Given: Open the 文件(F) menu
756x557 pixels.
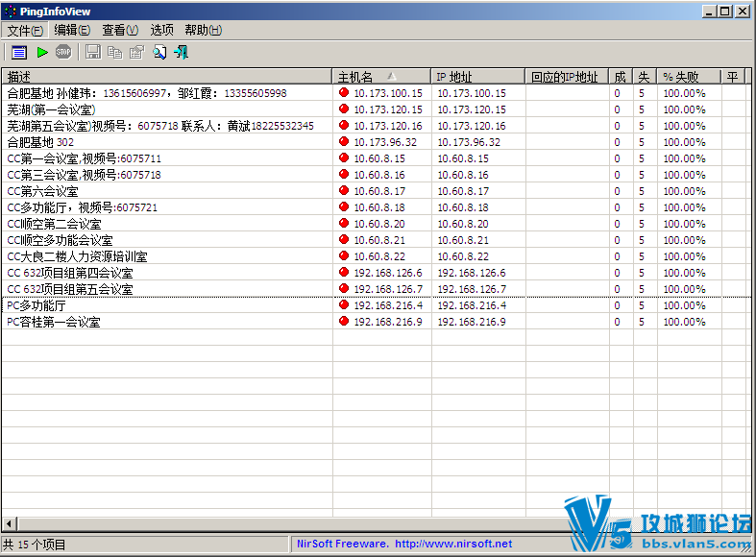Looking at the screenshot, I should coord(25,31).
